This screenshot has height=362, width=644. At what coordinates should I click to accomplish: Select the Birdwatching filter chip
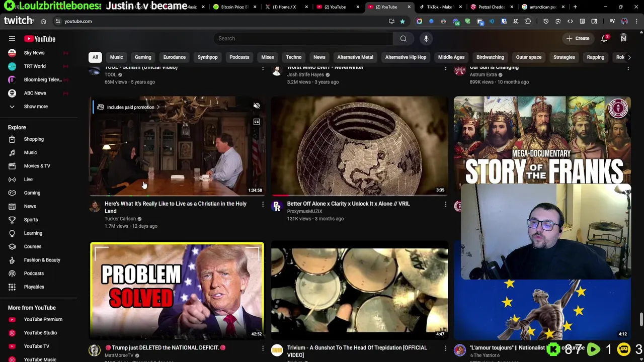(x=490, y=57)
